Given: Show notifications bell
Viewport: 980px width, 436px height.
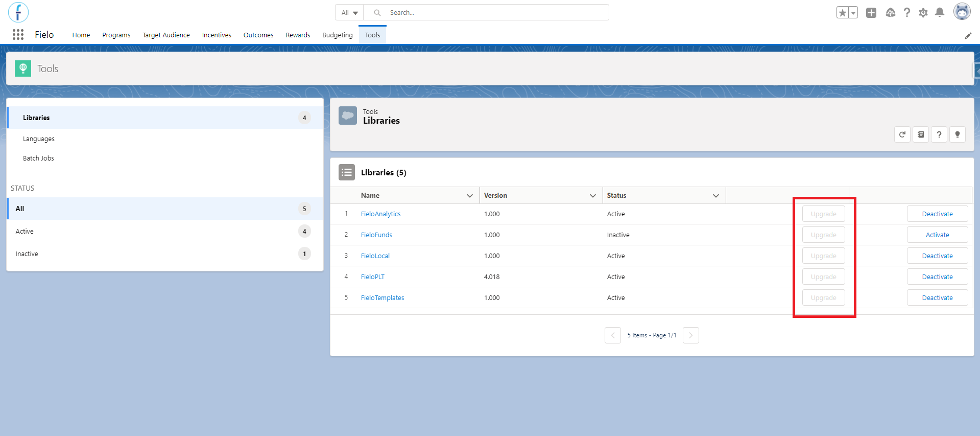Looking at the screenshot, I should tap(940, 13).
